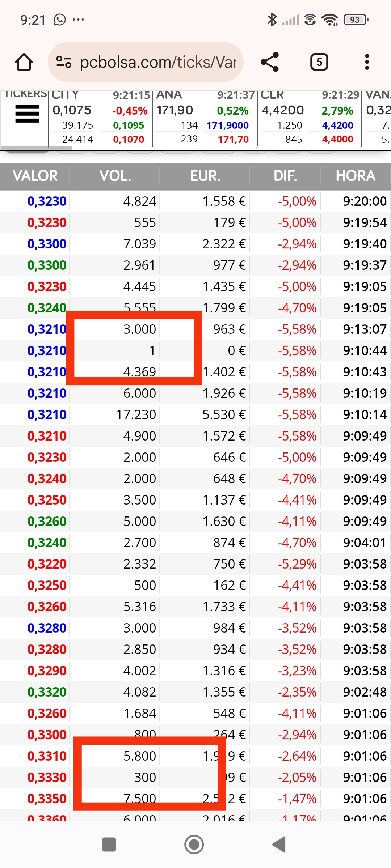Click time 9:02:48 cell

click(x=365, y=692)
